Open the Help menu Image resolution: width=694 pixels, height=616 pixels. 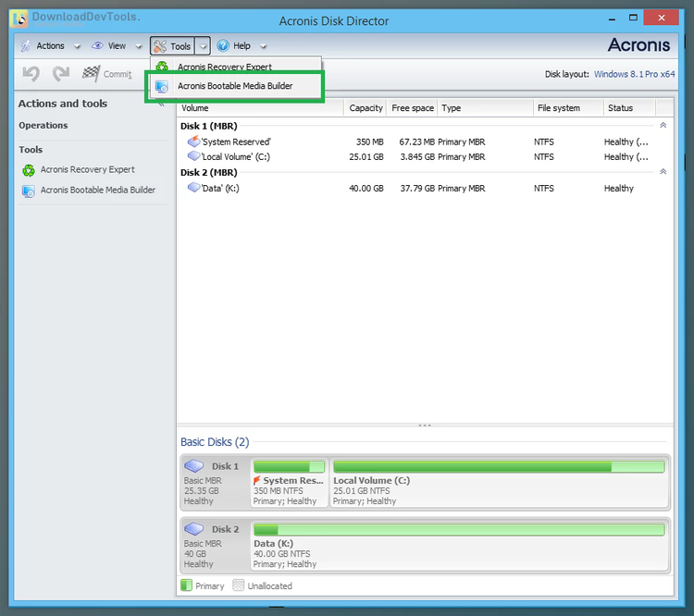[242, 46]
